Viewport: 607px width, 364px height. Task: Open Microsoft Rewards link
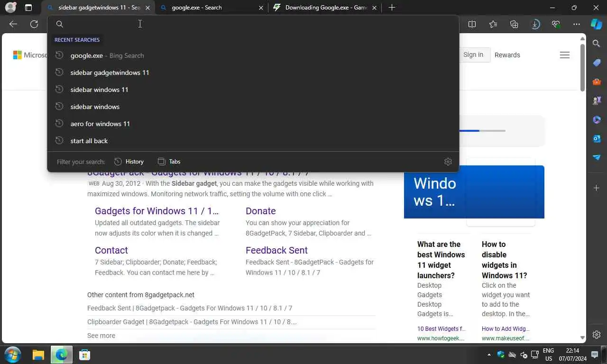pos(507,55)
